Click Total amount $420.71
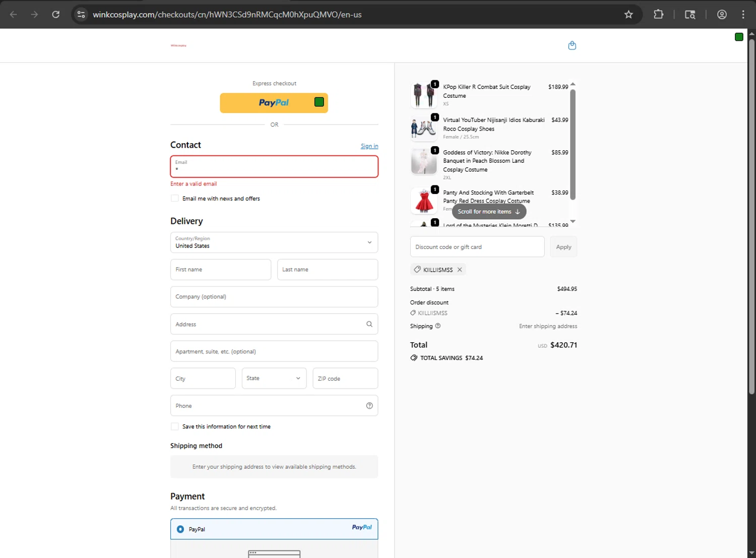Image resolution: width=756 pixels, height=558 pixels. coord(563,345)
